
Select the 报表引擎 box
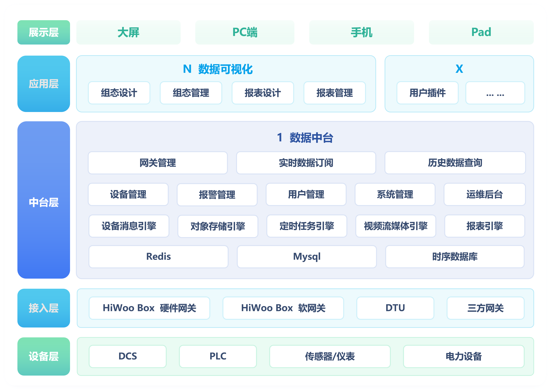click(485, 226)
